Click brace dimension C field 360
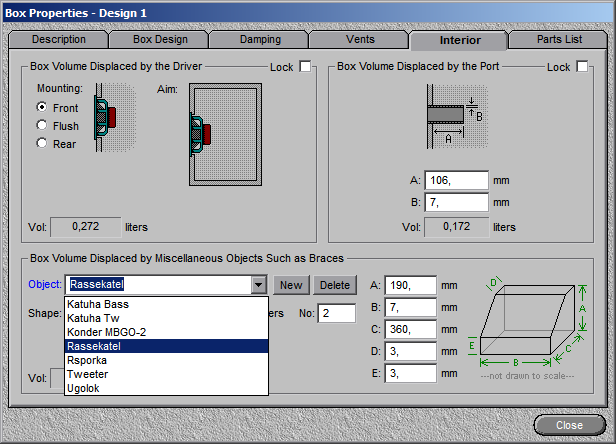This screenshot has height=444, width=616. pyautogui.click(x=411, y=329)
